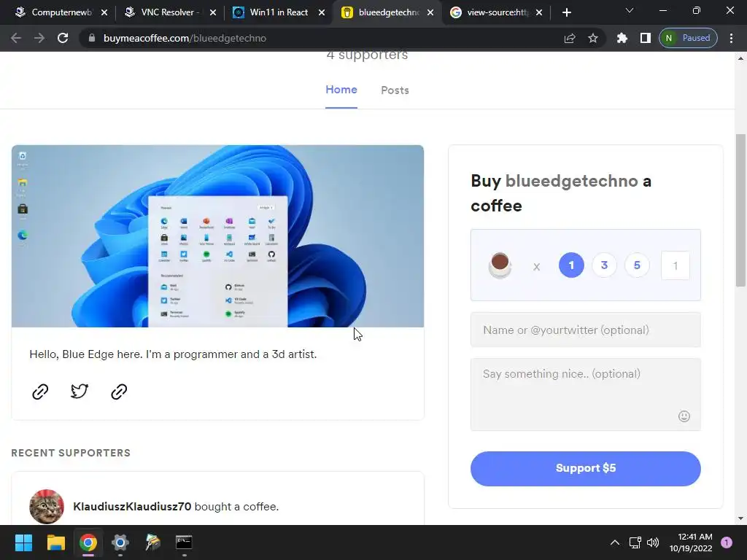Share this page via address bar icon
The height and width of the screenshot is (560, 747).
(570, 38)
